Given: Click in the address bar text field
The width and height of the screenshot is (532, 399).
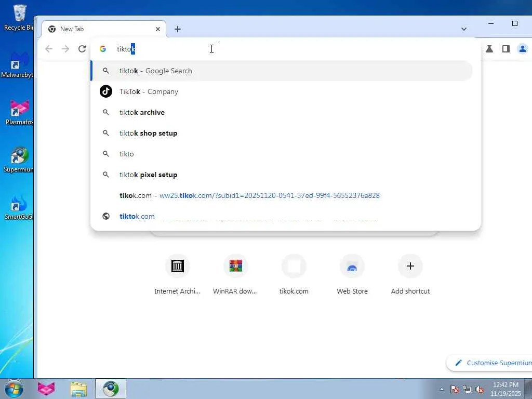Looking at the screenshot, I should coord(285,49).
